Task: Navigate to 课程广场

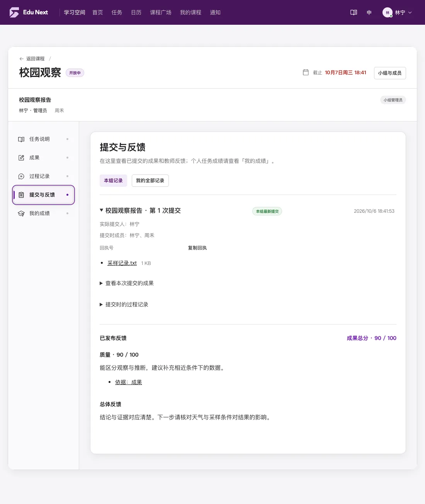Action: [161, 12]
